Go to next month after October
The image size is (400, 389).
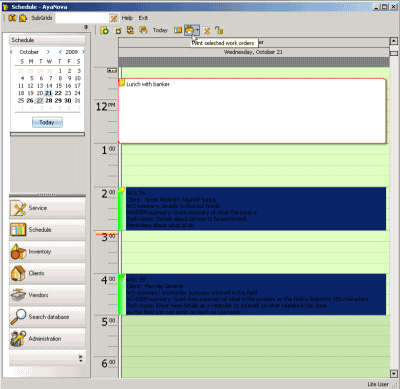coord(48,52)
